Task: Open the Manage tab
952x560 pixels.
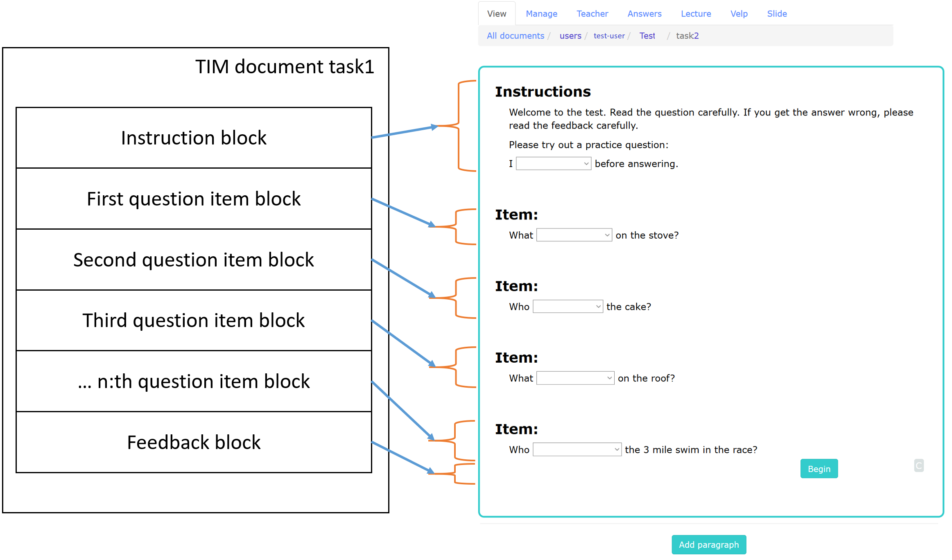Action: coord(541,14)
